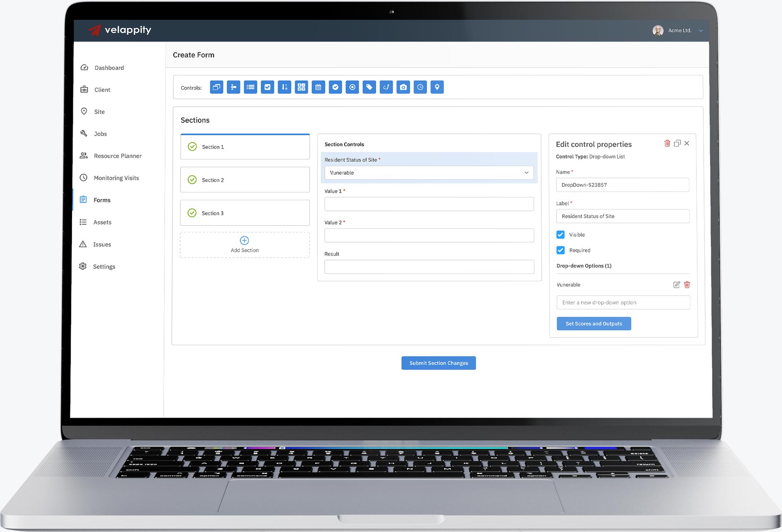
Task: Add a calculator control
Action: pyautogui.click(x=301, y=87)
